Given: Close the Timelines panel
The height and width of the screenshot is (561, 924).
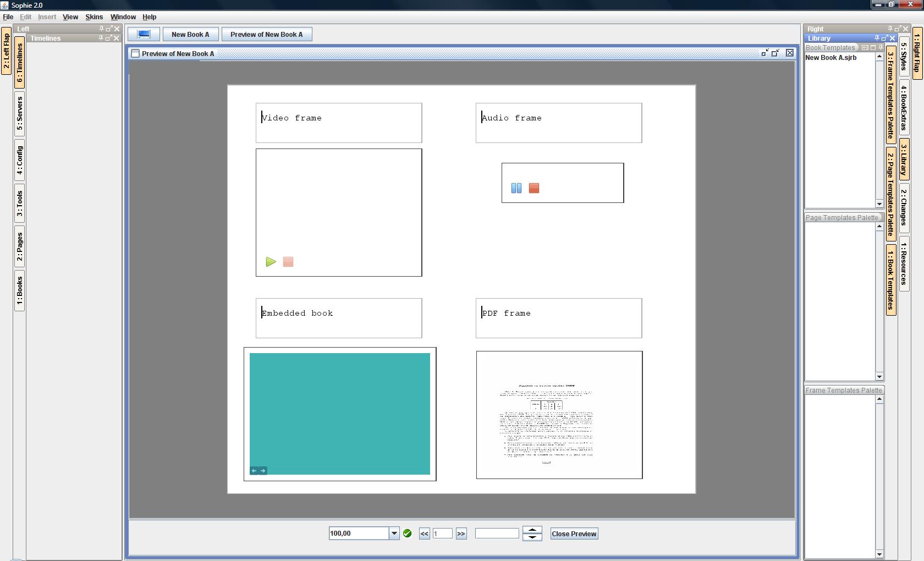Looking at the screenshot, I should 116,38.
